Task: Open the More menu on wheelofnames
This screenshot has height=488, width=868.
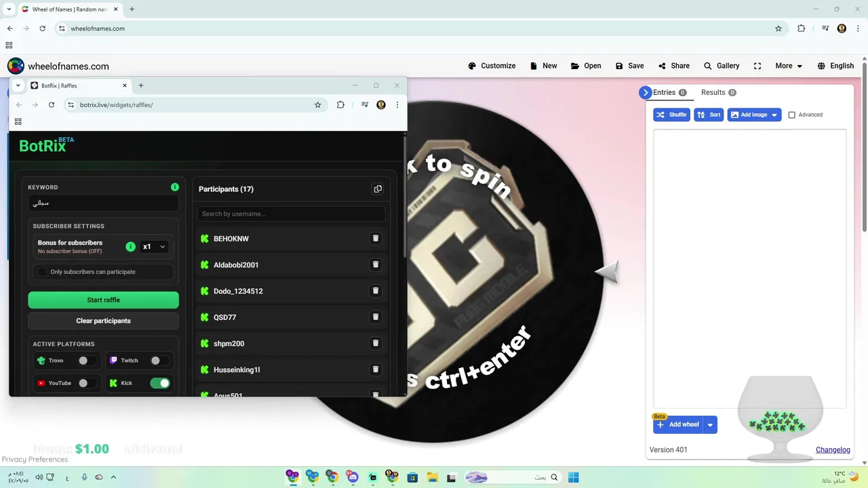Action: (789, 66)
